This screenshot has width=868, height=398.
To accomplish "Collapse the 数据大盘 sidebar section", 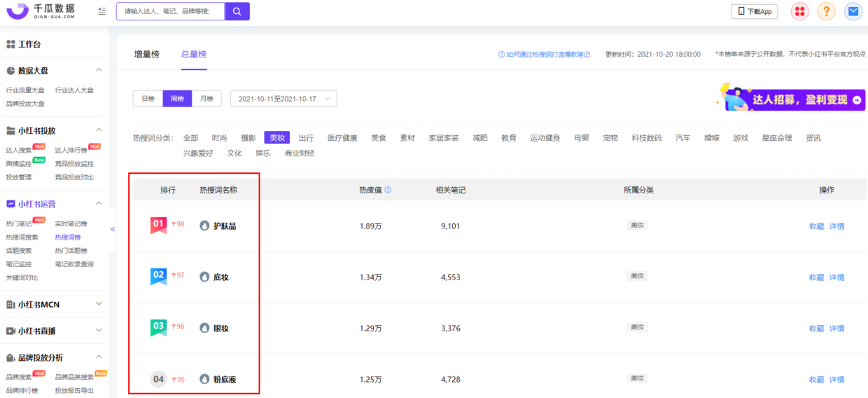I will [99, 70].
